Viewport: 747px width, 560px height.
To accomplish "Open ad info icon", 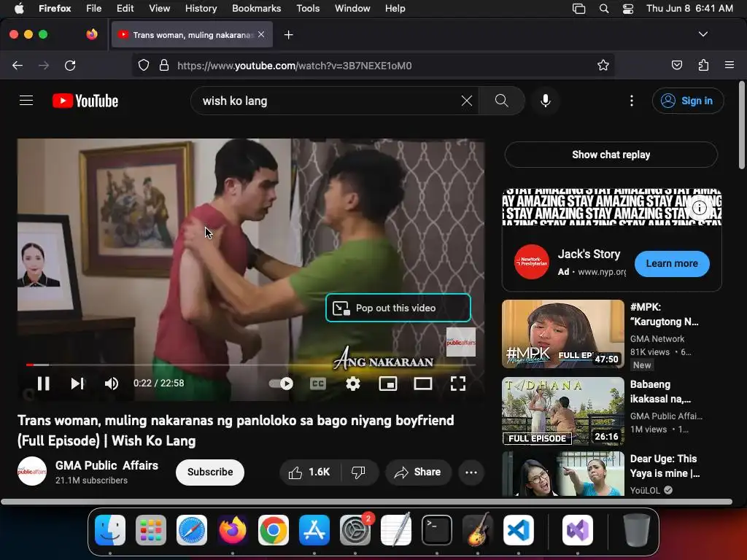I will coord(700,208).
